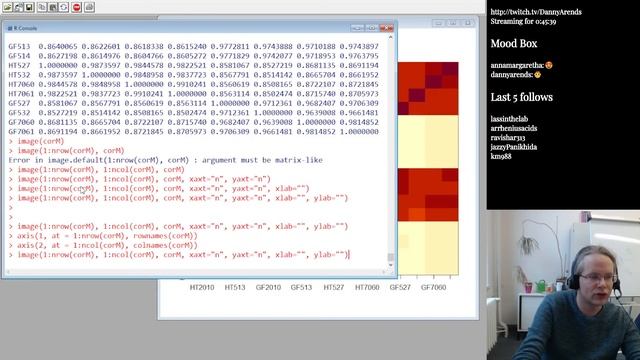The height and width of the screenshot is (360, 640).
Task: Click the console vertical scrollbar down arrow
Action: click(391, 265)
